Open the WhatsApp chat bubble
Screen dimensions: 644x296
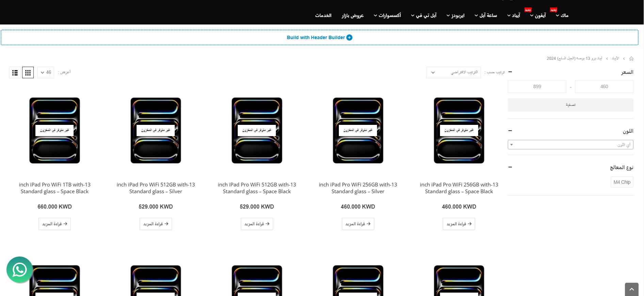pyautogui.click(x=20, y=270)
